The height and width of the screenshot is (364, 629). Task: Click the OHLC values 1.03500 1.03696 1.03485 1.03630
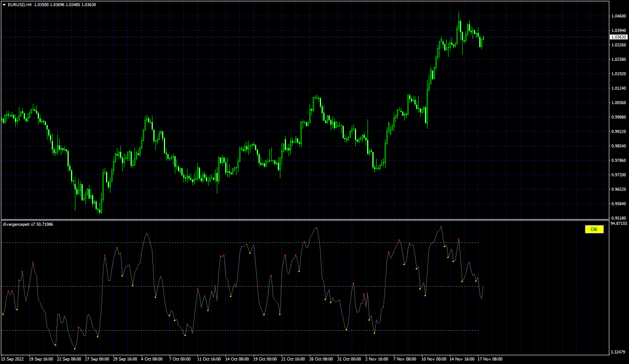pyautogui.click(x=65, y=4)
